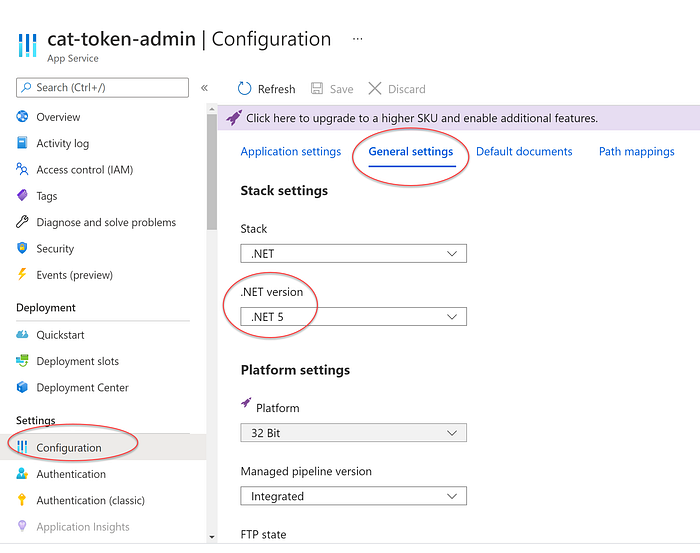Viewport: 700px width, 553px height.
Task: Click the Events lightning bolt icon
Action: click(23, 275)
